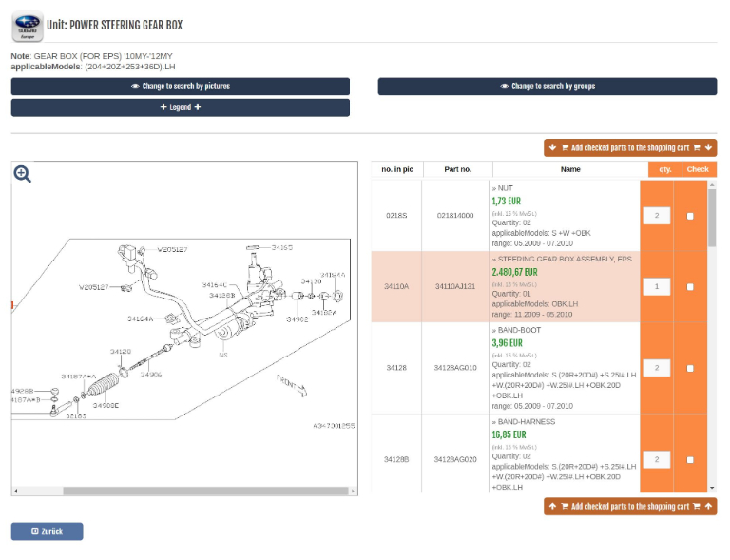This screenshot has width=730, height=560.
Task: Click quantity field for NUT part
Action: tap(656, 216)
